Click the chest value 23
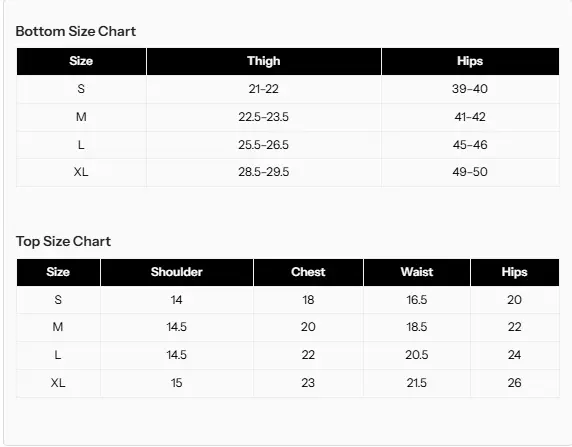The height and width of the screenshot is (447, 572). [x=308, y=383]
